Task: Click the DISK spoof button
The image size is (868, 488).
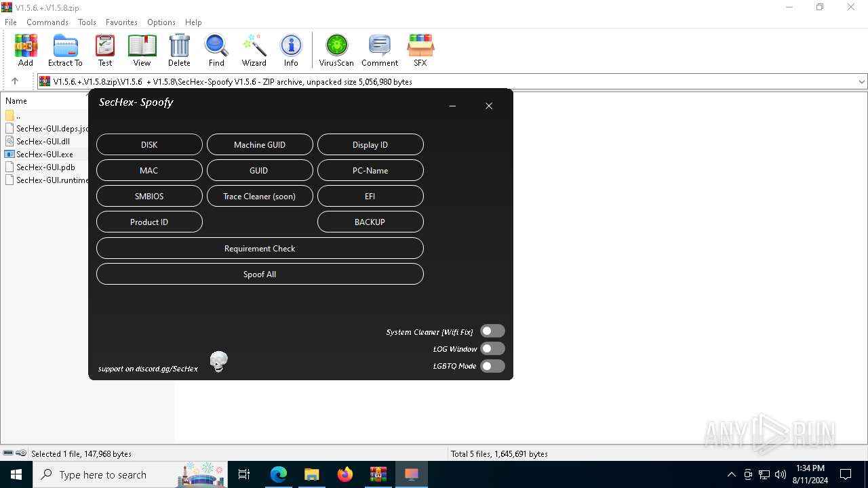Action: pyautogui.click(x=149, y=144)
